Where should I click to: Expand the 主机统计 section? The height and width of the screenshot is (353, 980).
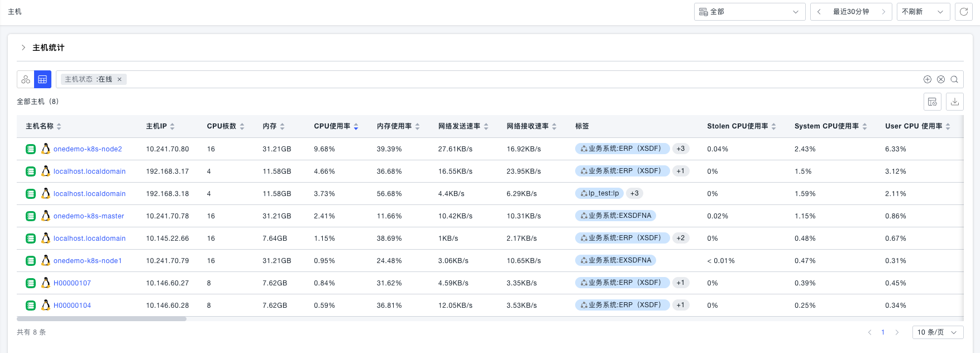(x=23, y=47)
